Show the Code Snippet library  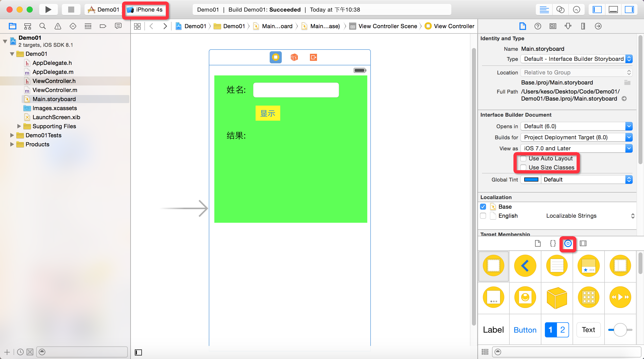click(x=553, y=243)
